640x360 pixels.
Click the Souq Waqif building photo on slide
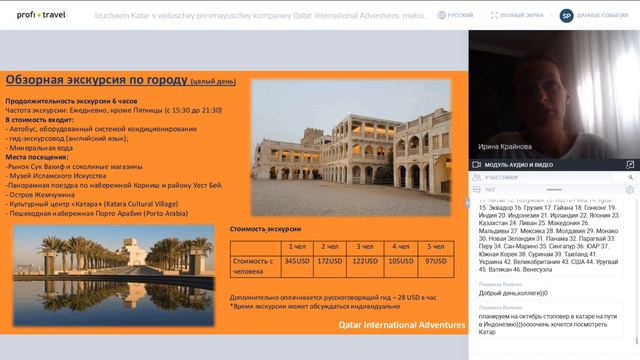pos(351,147)
